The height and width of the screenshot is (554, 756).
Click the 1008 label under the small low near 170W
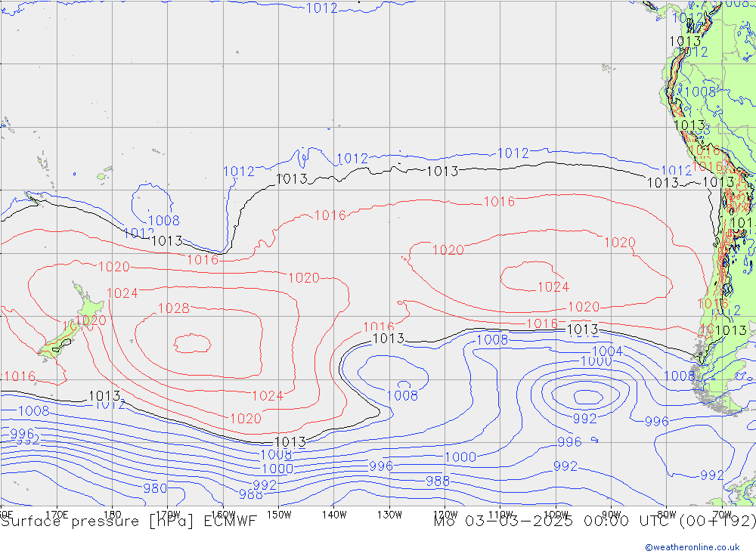tap(164, 221)
